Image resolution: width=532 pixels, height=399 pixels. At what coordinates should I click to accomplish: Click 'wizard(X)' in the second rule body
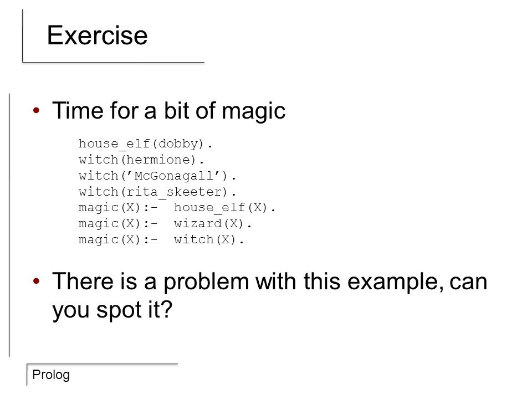(x=209, y=224)
